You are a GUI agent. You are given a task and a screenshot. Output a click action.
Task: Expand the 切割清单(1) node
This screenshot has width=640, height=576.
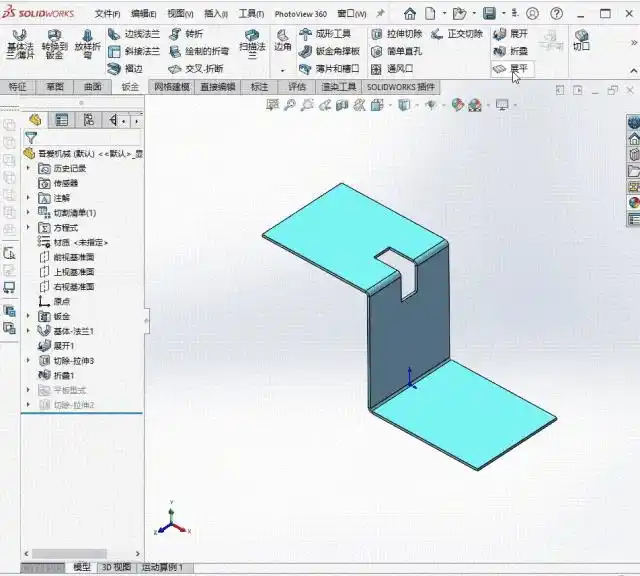pyautogui.click(x=28, y=213)
